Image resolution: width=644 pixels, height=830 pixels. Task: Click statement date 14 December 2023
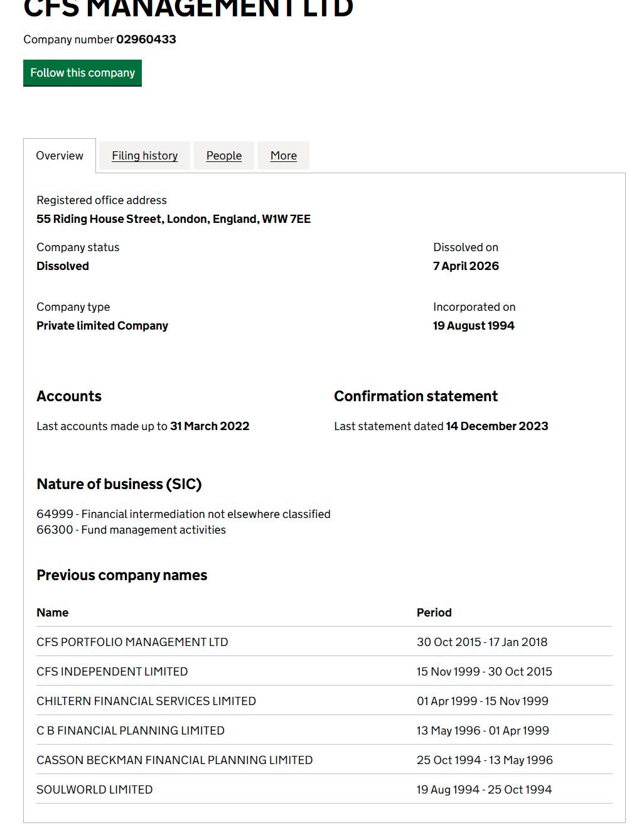coord(497,426)
